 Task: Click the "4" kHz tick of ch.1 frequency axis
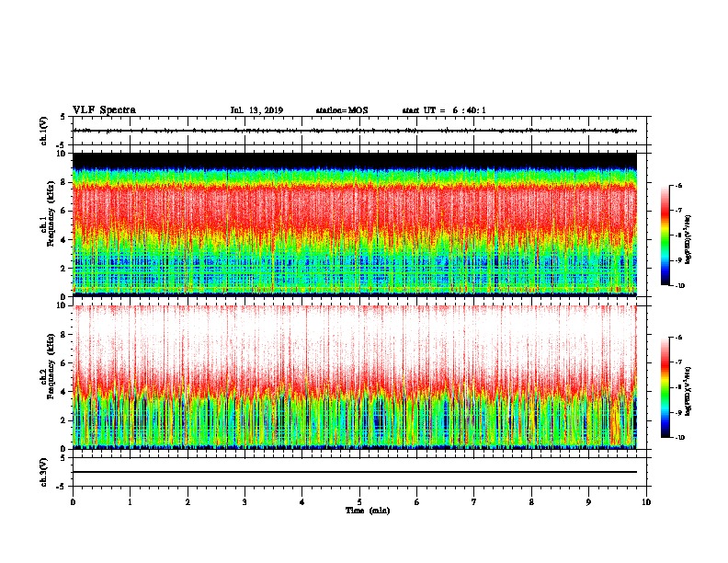pos(63,240)
